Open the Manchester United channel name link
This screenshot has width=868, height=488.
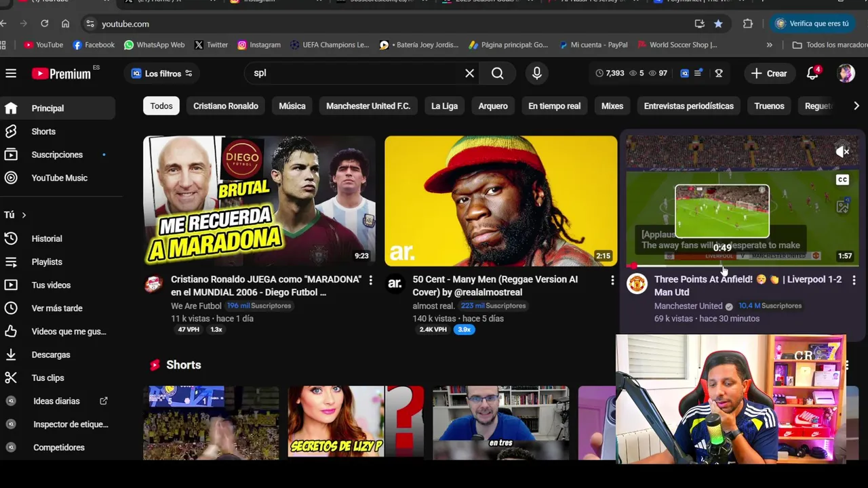[x=688, y=306]
